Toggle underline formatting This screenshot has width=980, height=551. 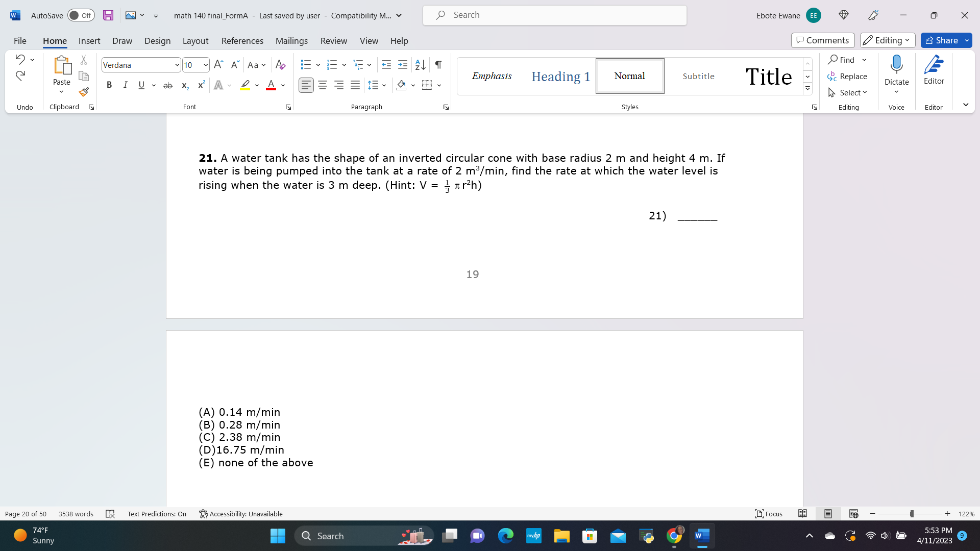pos(141,85)
